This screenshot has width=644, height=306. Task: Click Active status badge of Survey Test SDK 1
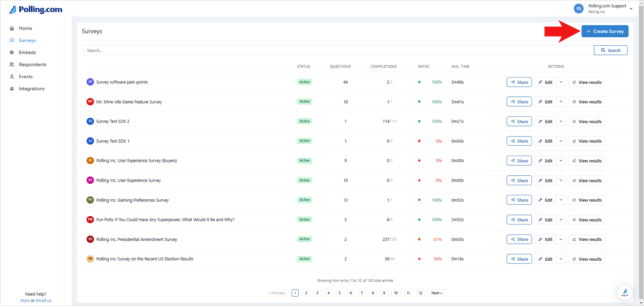click(x=304, y=141)
